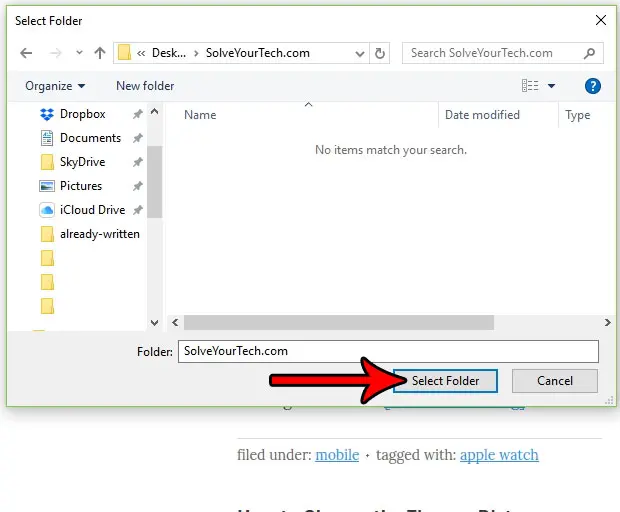This screenshot has height=512, width=620.
Task: Click the folder icon in address bar
Action: [x=124, y=53]
